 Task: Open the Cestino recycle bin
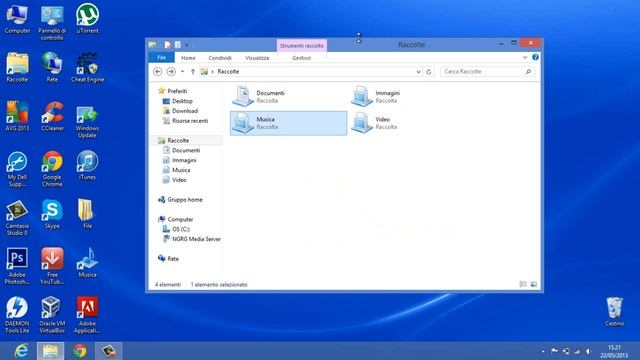coord(615,311)
